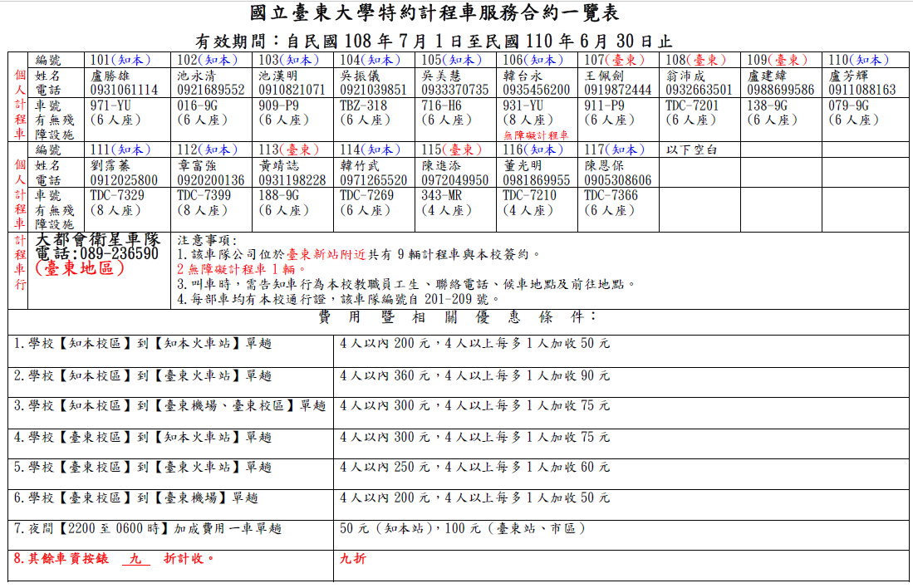Click plate number TDC-7201
913x588 pixels.
point(692,106)
